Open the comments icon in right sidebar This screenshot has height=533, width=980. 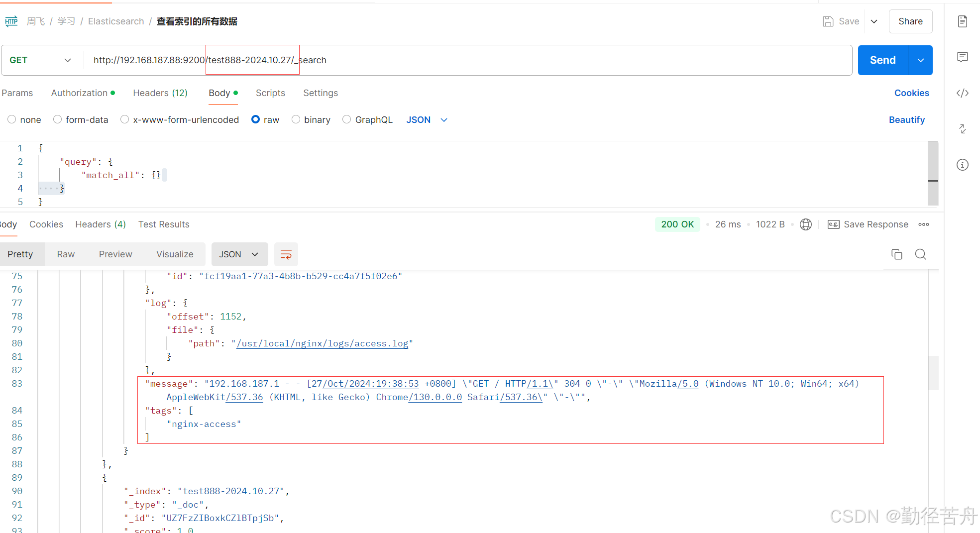(963, 57)
